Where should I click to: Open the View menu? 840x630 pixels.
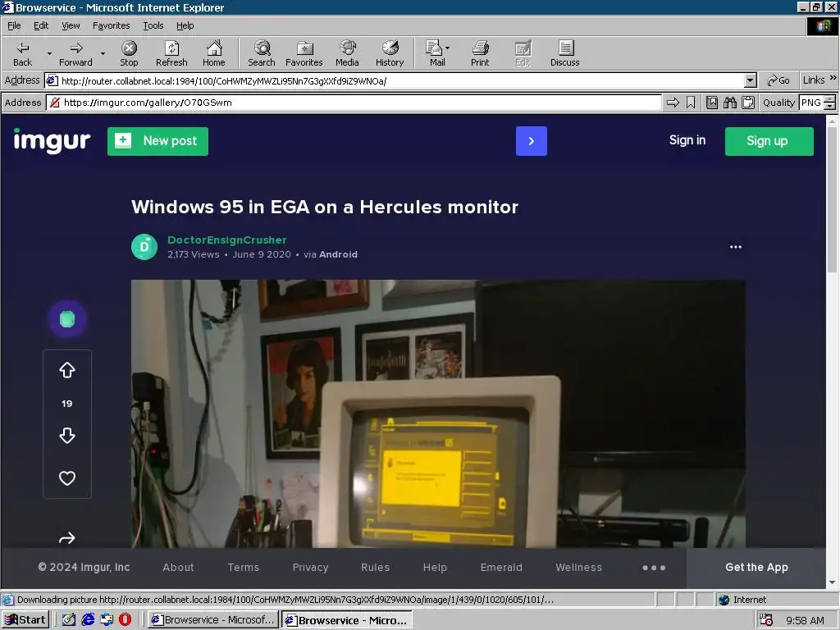coord(71,25)
